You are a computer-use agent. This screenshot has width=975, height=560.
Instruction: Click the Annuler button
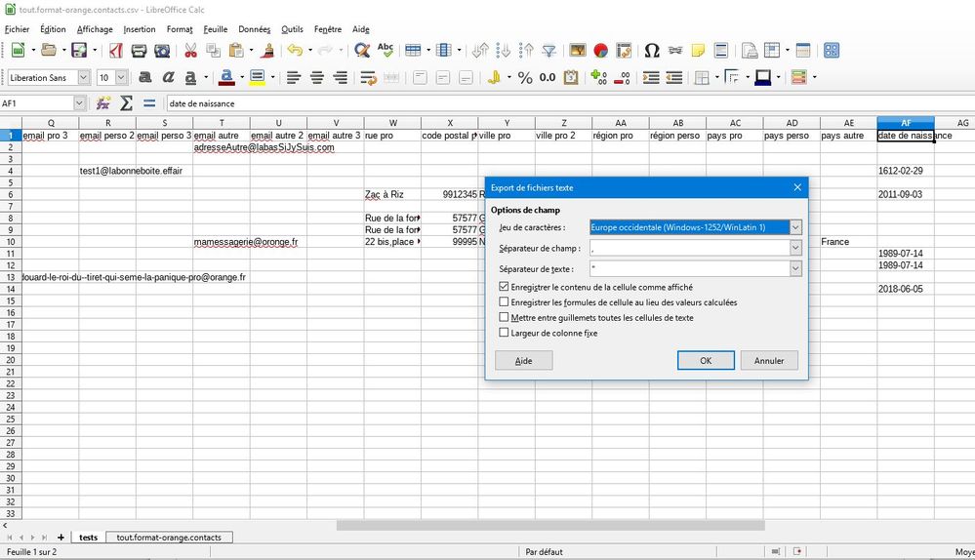(768, 360)
